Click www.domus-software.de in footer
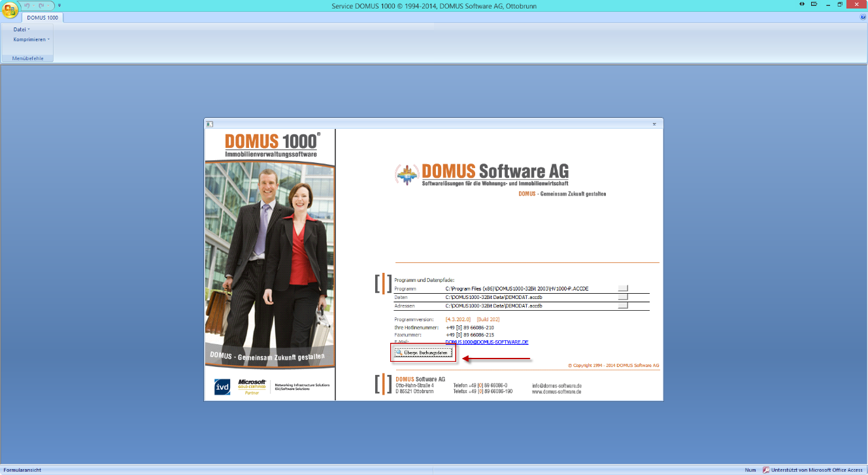Screen dimensions: 868x475 (557, 391)
